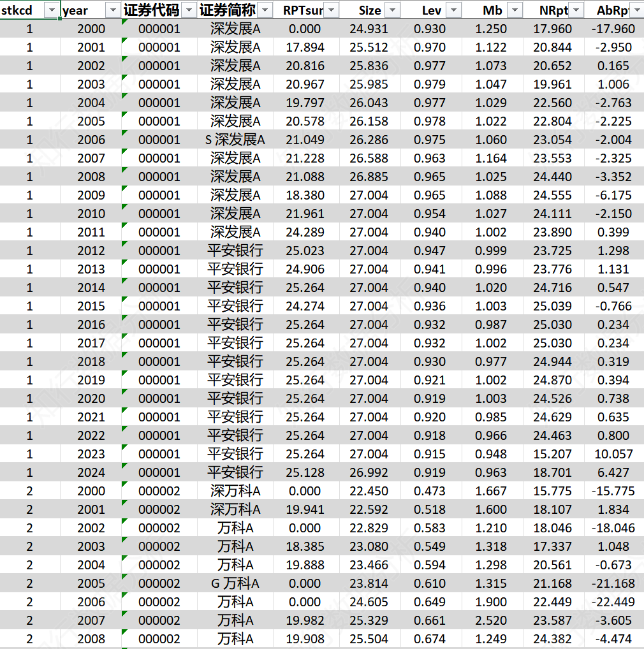Click the Mb cell with value 2.520
This screenshot has width=644, height=649.
(x=491, y=620)
